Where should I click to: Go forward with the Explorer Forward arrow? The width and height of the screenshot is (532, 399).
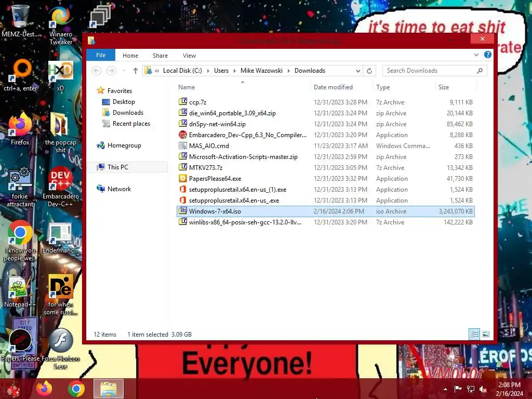pos(111,71)
